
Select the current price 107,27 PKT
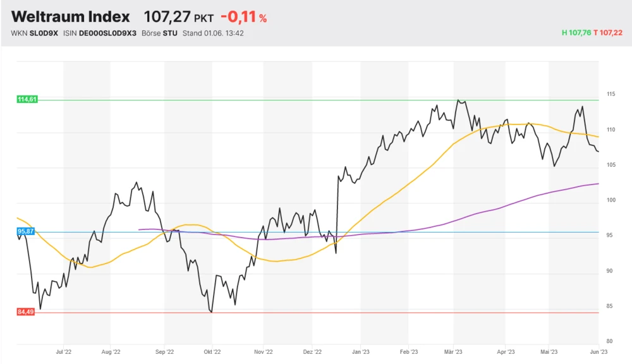179,17
